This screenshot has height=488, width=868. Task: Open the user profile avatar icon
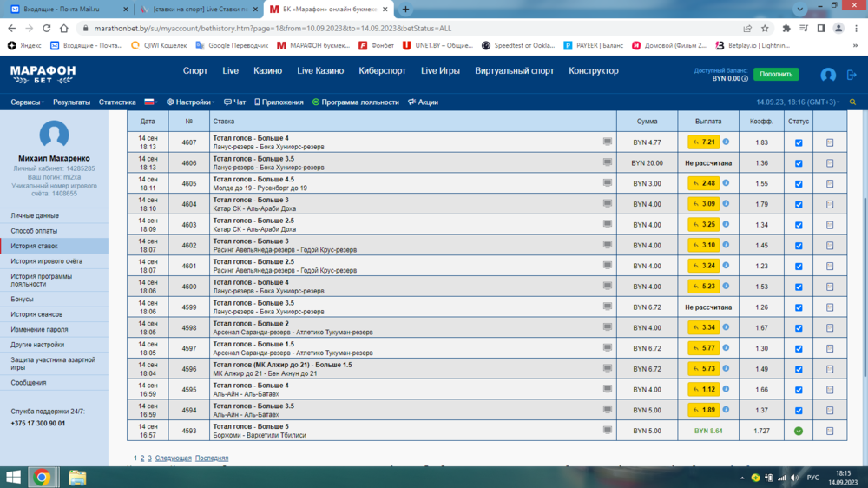click(x=828, y=76)
